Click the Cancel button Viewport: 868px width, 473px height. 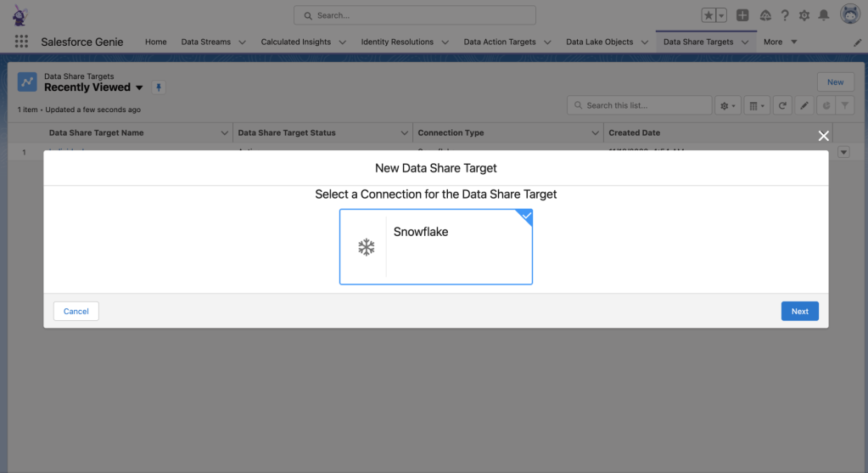pyautogui.click(x=76, y=312)
